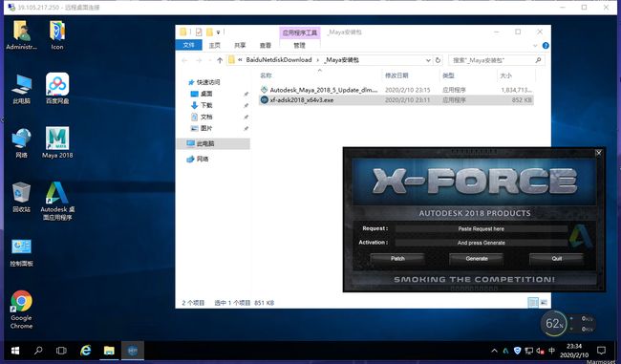Click BaiduNetdiskDownload in the address path
Image resolution: width=621 pixels, height=364 pixels.
click(x=279, y=60)
